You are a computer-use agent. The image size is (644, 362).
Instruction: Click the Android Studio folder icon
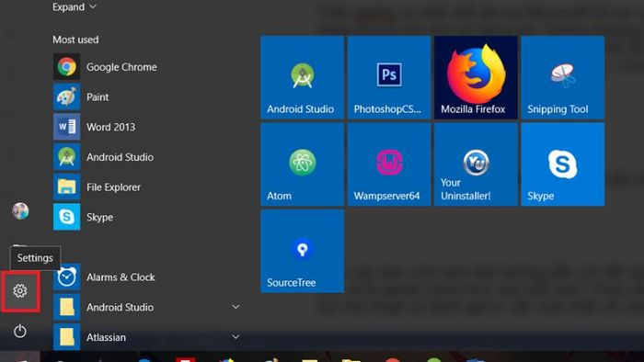pos(66,307)
